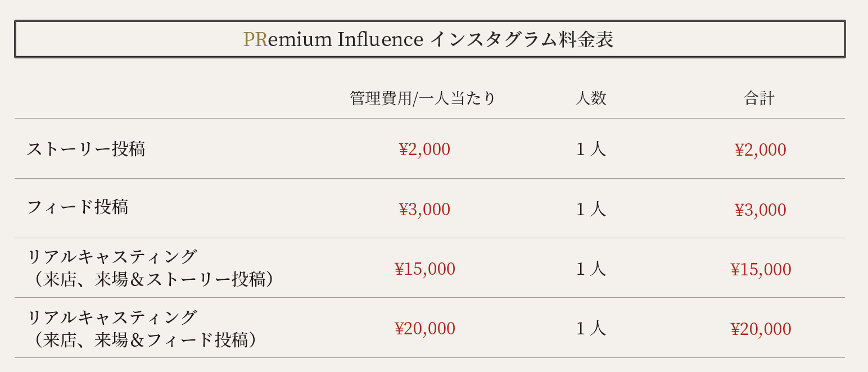
Task: Click the 管理費用/一人当たり column header
Action: [423, 98]
